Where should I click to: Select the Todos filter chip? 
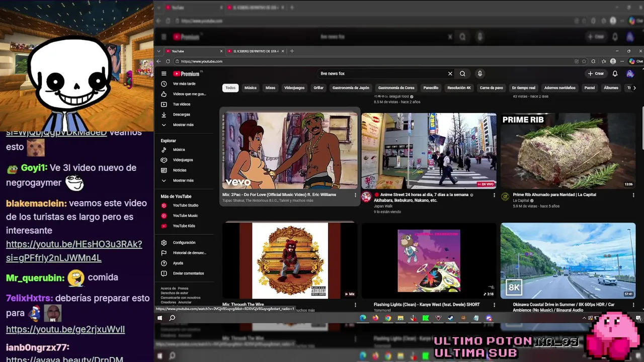pyautogui.click(x=230, y=88)
